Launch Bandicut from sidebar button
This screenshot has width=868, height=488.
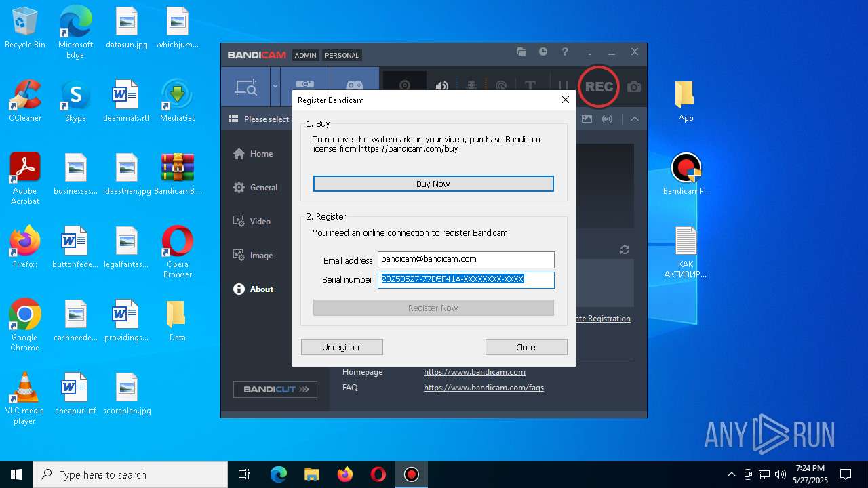275,389
